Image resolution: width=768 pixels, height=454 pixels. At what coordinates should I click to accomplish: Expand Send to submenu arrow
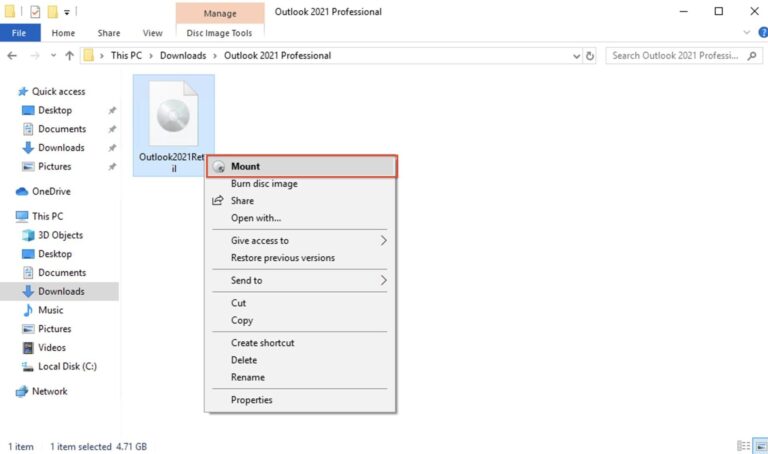383,280
